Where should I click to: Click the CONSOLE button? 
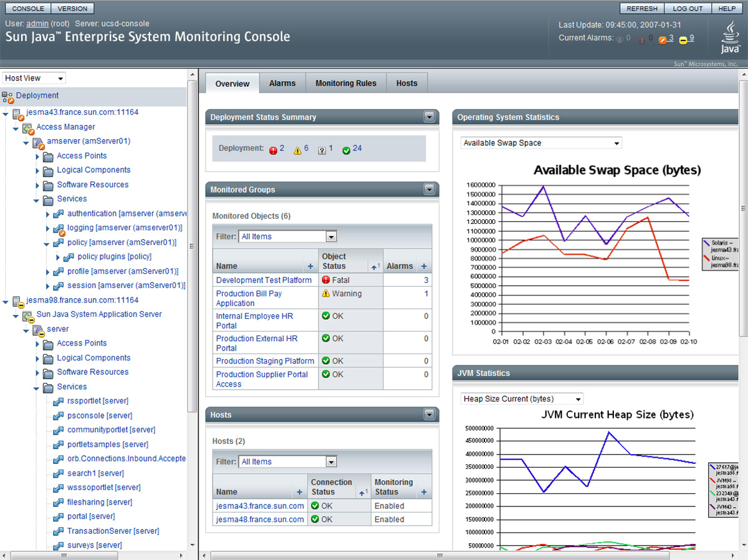[x=28, y=9]
